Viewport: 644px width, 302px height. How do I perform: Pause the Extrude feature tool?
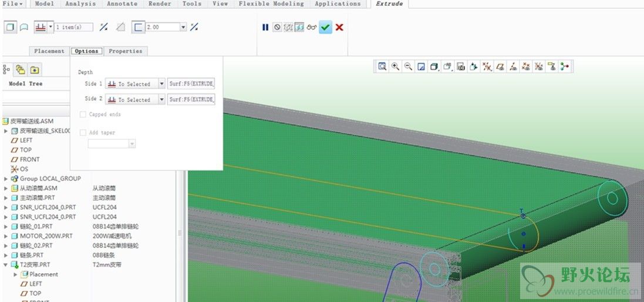(265, 27)
